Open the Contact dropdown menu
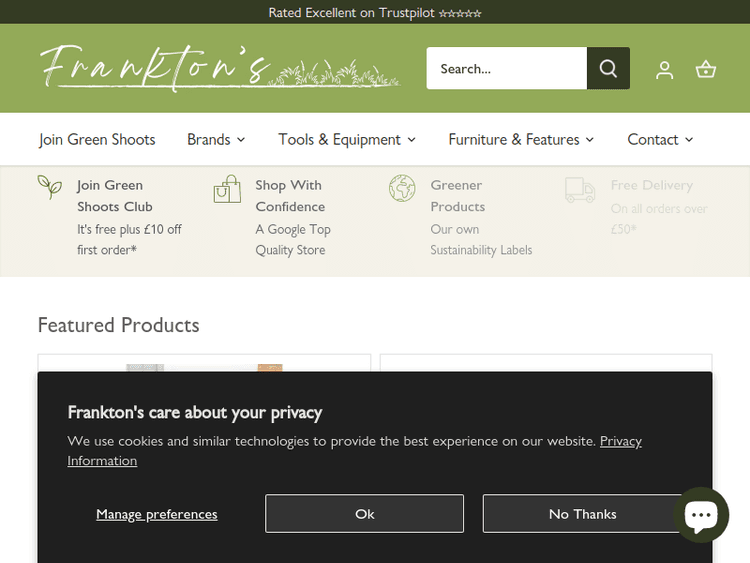This screenshot has width=750, height=563. click(660, 140)
